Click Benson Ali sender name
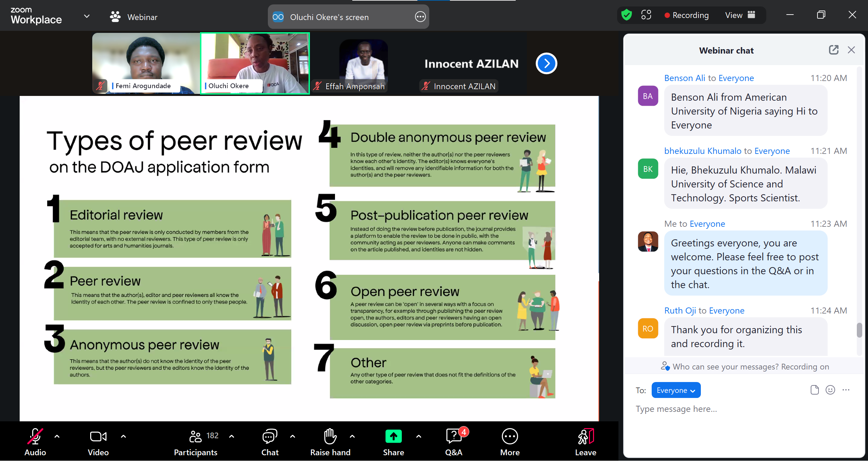 click(685, 78)
